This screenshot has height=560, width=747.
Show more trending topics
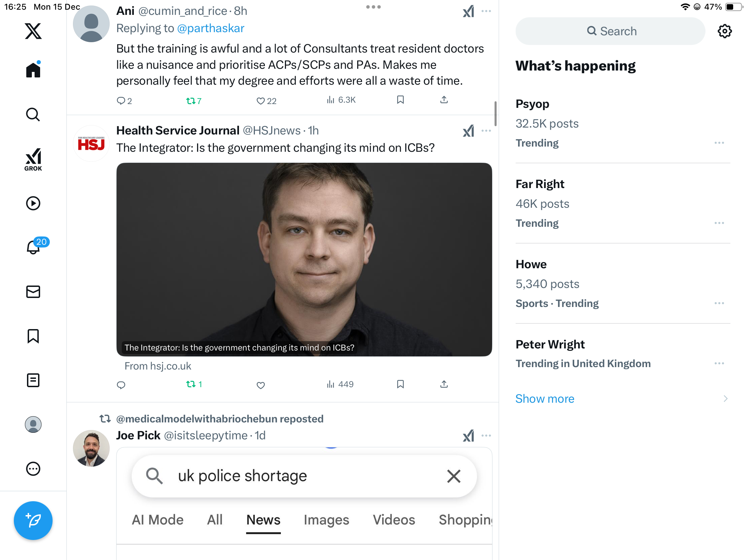pyautogui.click(x=545, y=399)
